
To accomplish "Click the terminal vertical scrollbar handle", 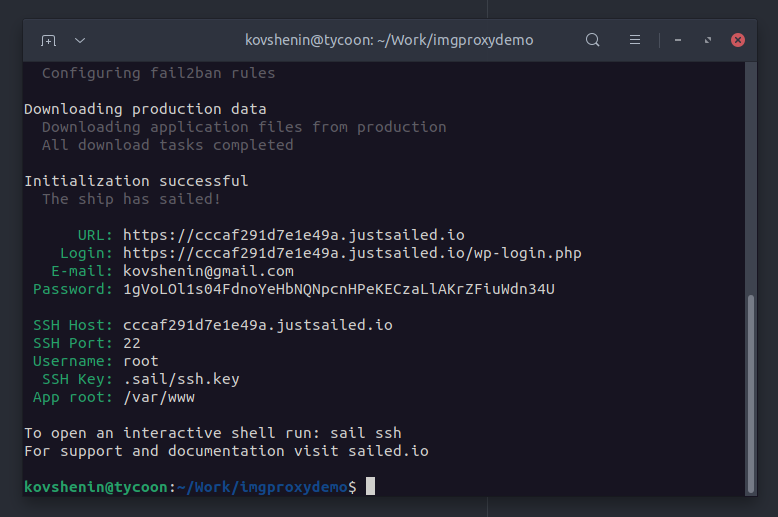I will point(751,393).
